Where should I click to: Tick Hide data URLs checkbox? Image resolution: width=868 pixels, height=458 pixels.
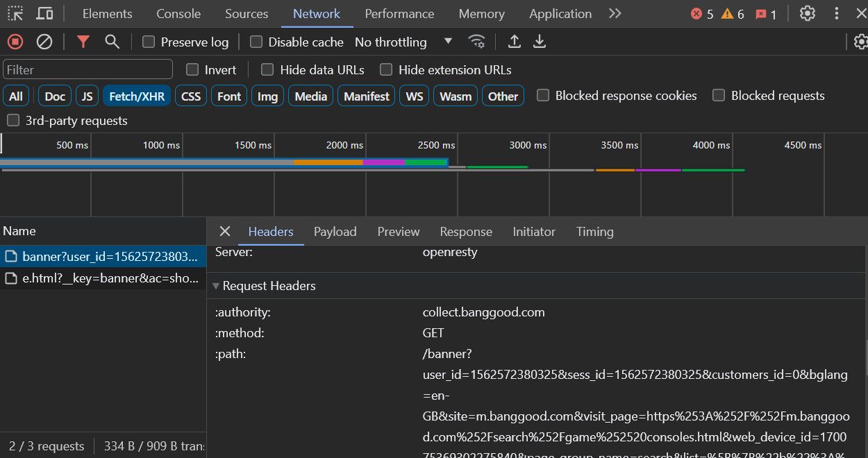[267, 69]
